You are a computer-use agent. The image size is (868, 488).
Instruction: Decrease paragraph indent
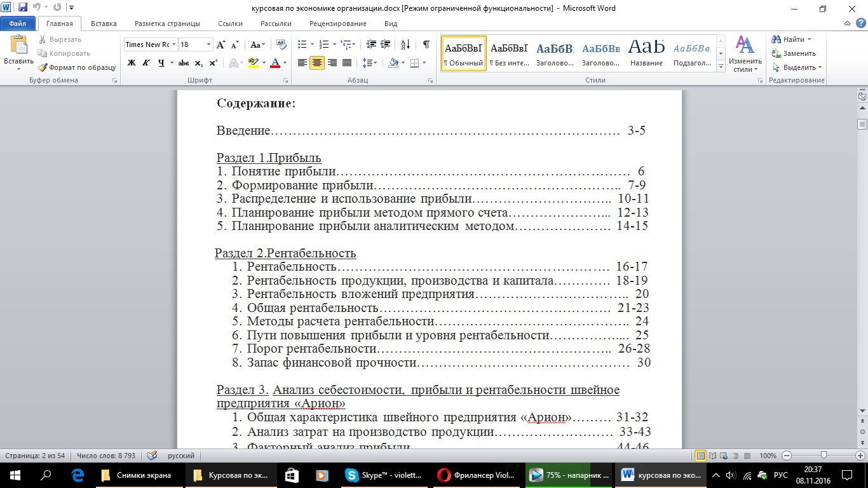(x=371, y=44)
